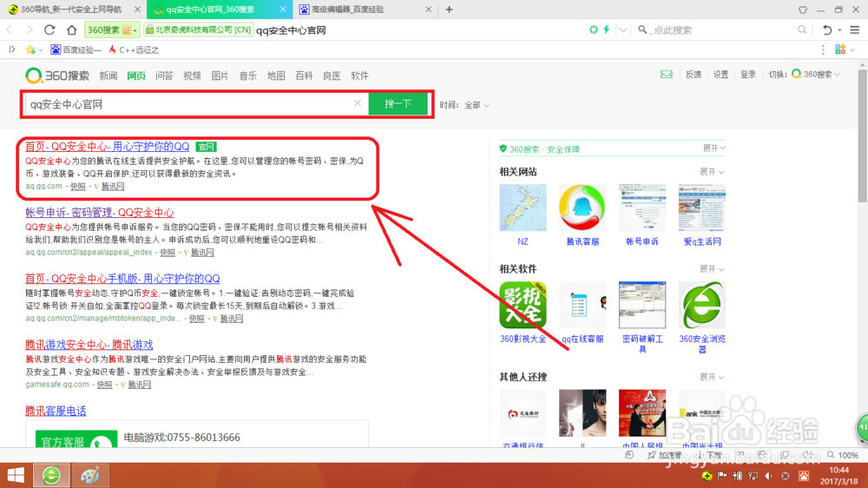Open the qq在线客服 software thumbnail
Screen dimensions: 868x488
(582, 305)
